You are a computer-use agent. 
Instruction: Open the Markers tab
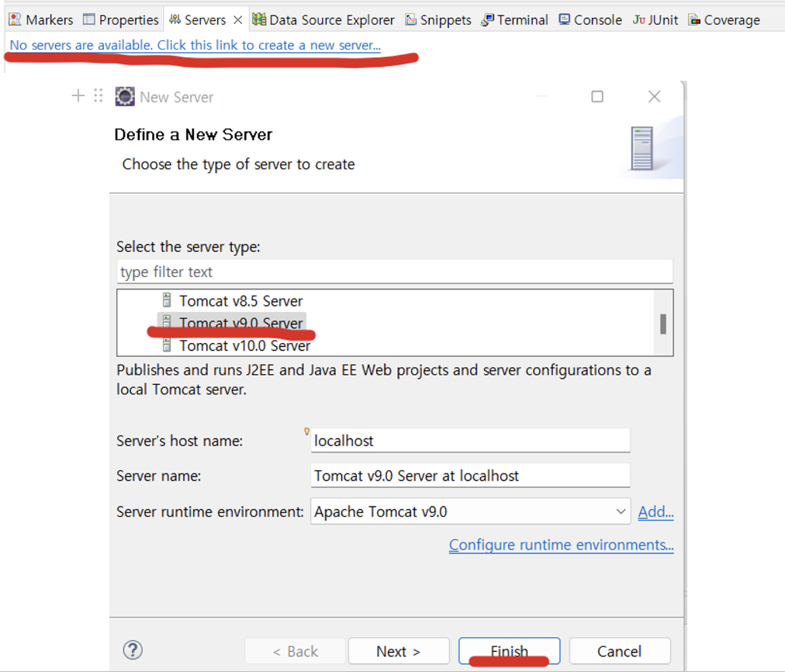click(x=41, y=20)
